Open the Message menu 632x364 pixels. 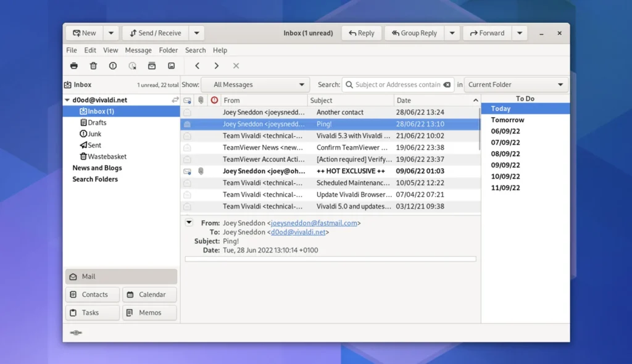tap(138, 50)
